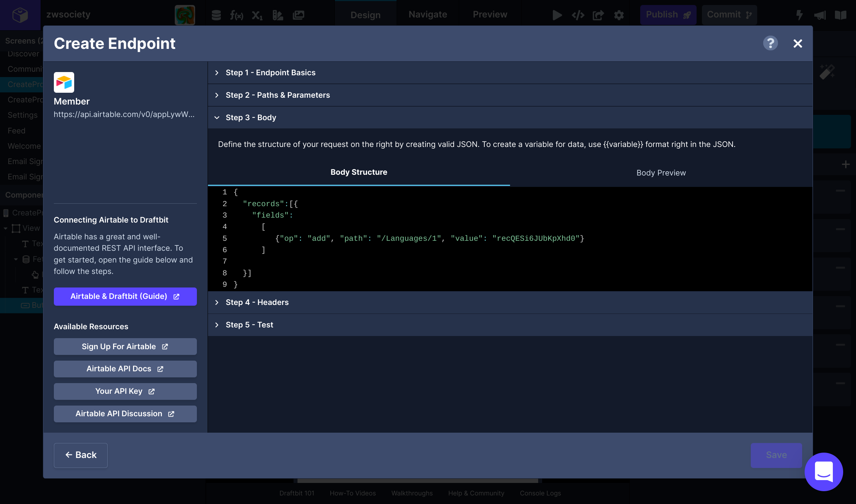Open the data/database icon in top bar

[x=216, y=15]
